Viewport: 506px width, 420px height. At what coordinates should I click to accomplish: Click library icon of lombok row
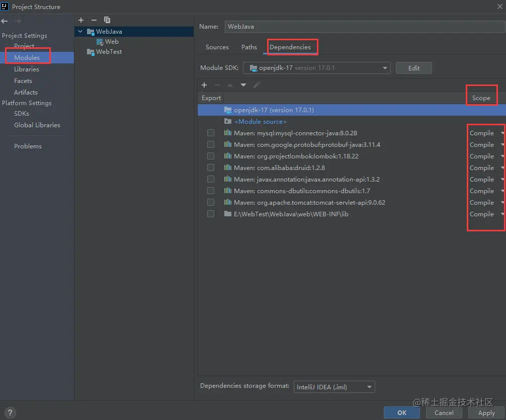point(228,156)
